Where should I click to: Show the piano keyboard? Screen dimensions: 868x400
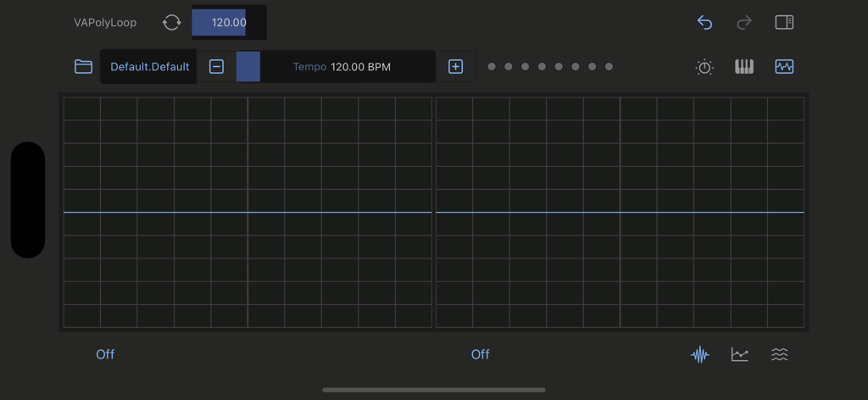point(744,66)
